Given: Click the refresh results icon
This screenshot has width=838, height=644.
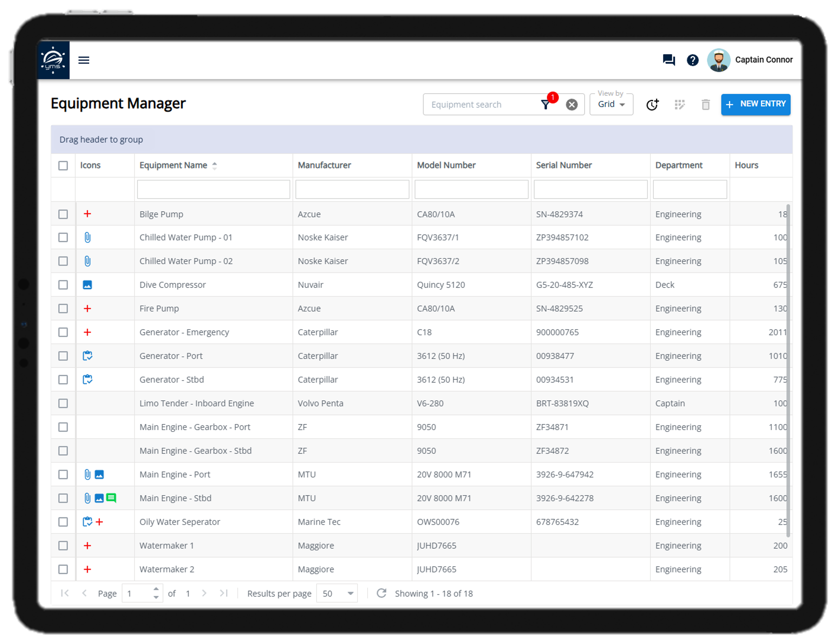Looking at the screenshot, I should click(x=381, y=594).
